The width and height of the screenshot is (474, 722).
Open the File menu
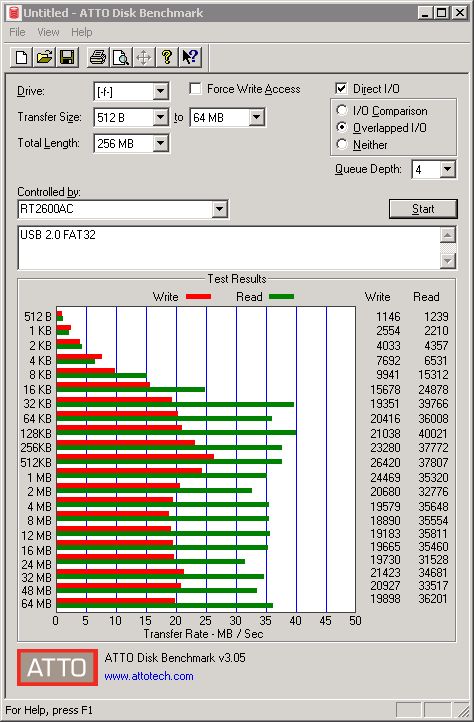click(18, 32)
